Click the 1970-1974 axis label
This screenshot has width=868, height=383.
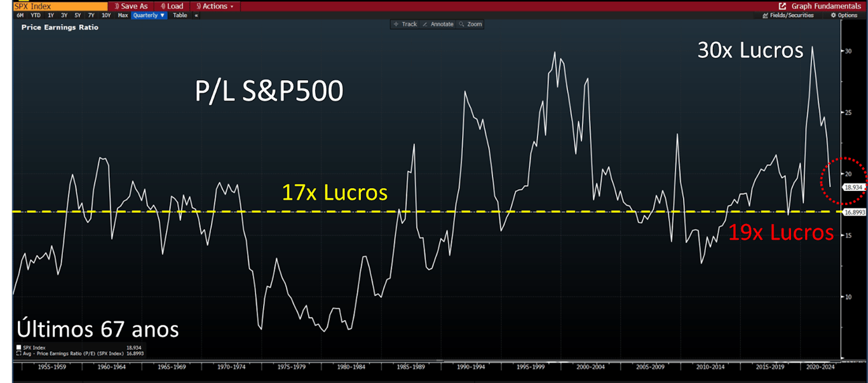click(x=233, y=367)
